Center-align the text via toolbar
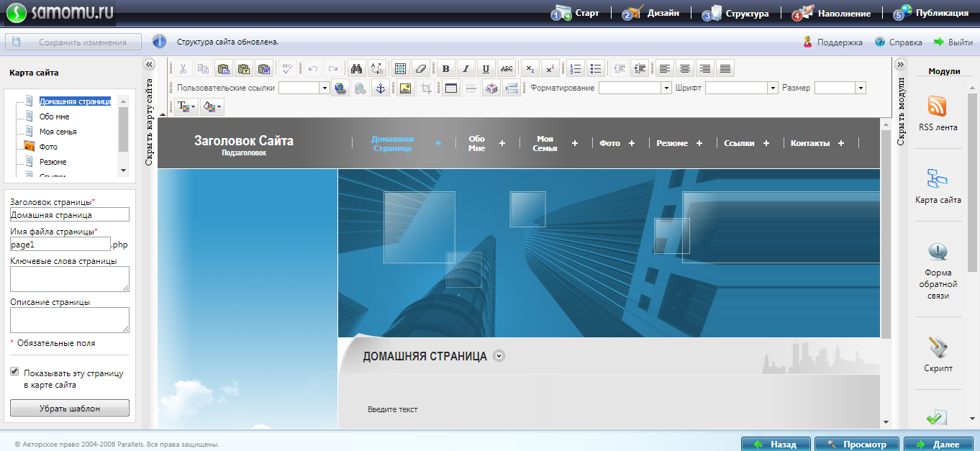The height and width of the screenshot is (451, 980). pos(685,69)
